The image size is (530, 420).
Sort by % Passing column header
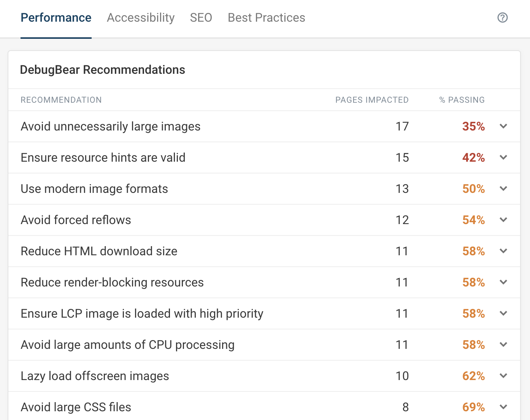(x=462, y=100)
